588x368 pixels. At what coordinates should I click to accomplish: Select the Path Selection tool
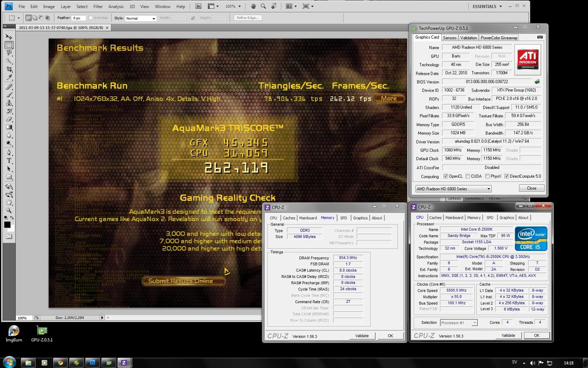point(9,169)
